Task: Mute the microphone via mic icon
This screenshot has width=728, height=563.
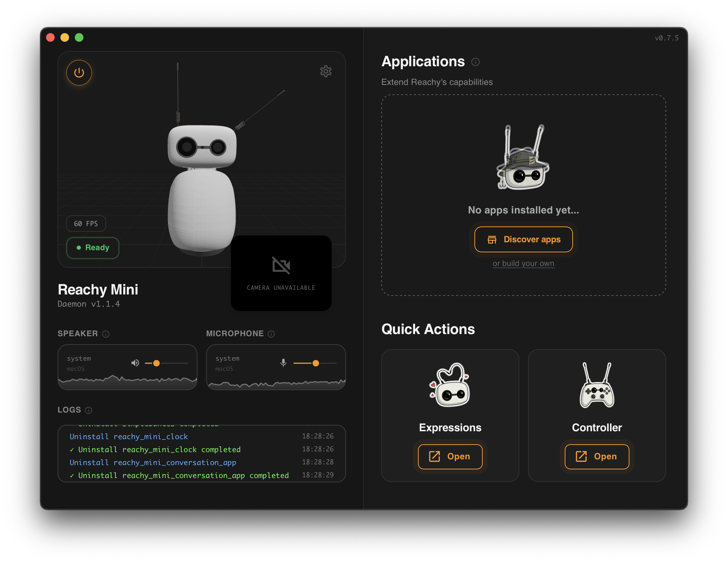Action: tap(283, 363)
